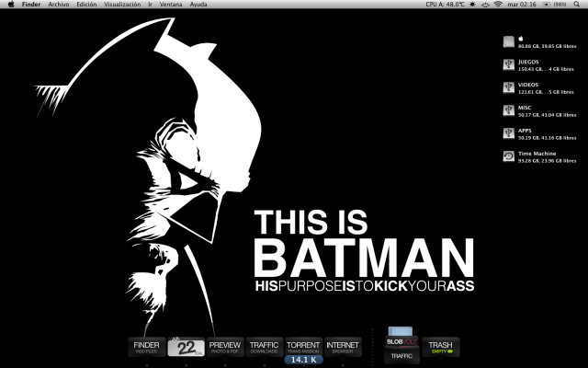Select the APPS drive icon
Screen dimensions: 588x368
click(x=508, y=133)
